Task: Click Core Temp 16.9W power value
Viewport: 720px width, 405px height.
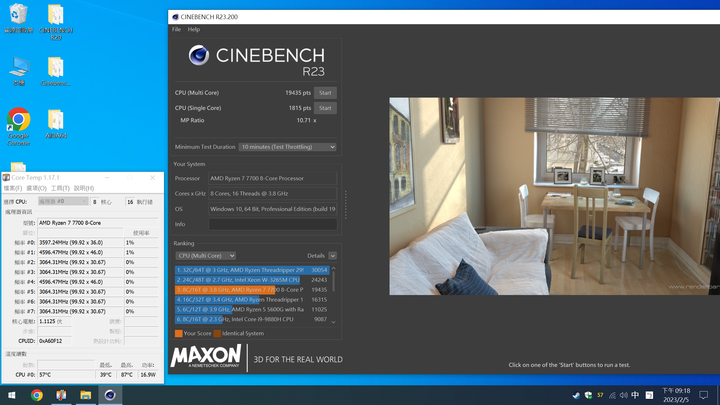Action: click(148, 375)
